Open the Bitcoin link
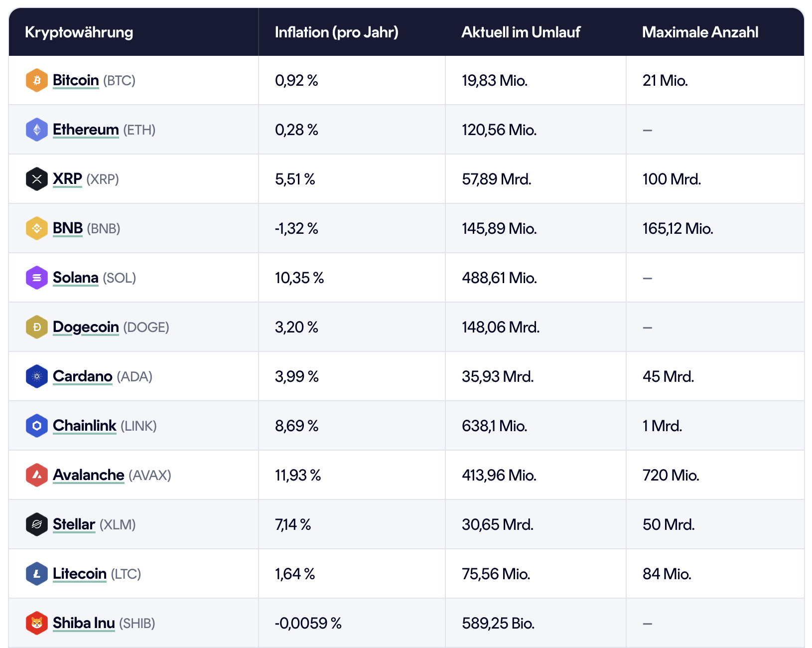Screen dimensions: 812x648 [x=76, y=80]
